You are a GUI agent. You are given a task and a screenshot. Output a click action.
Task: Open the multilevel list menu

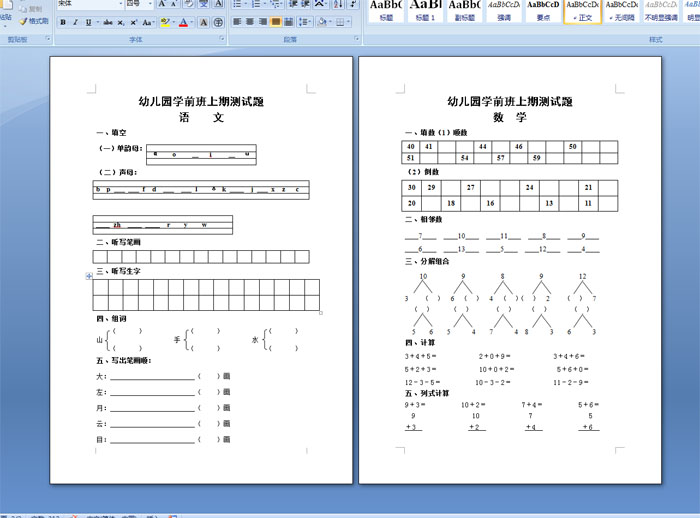click(x=276, y=4)
